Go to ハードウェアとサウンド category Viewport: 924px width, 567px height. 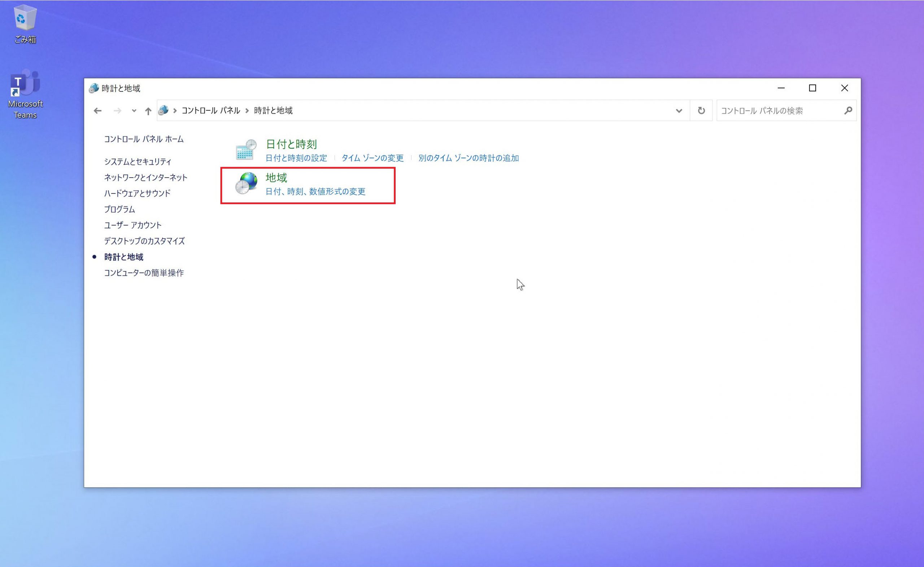[137, 193]
